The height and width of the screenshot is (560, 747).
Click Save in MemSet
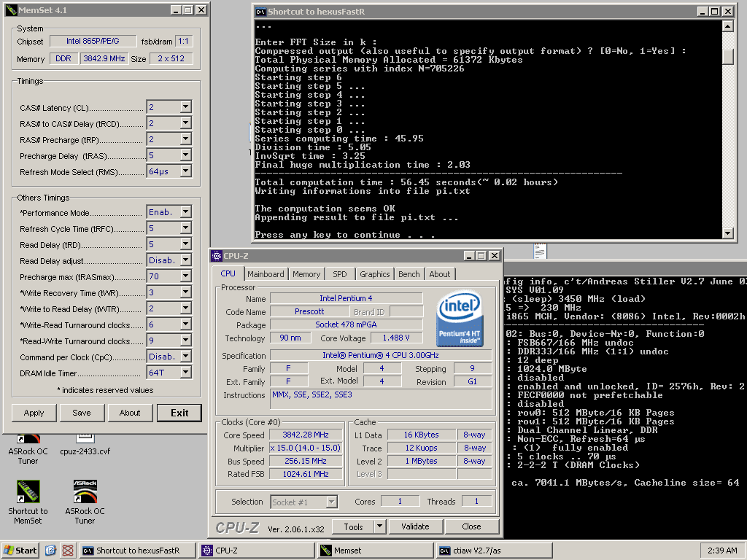tap(82, 413)
